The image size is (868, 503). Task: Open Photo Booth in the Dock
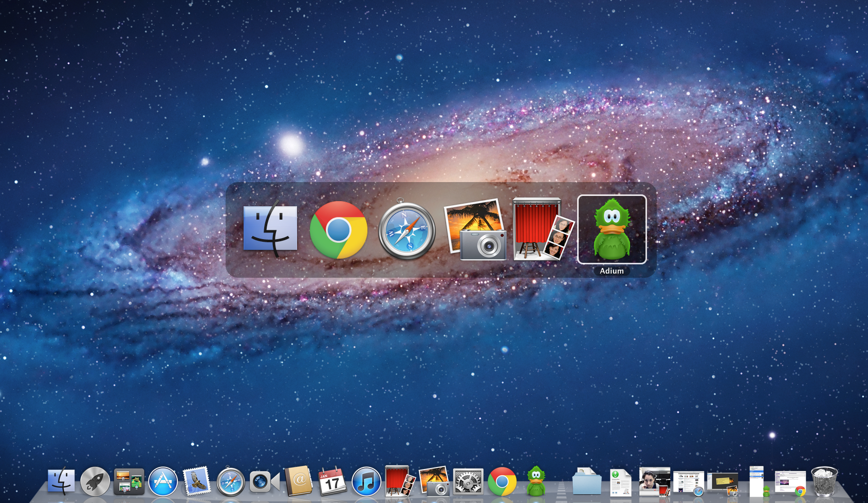click(400, 481)
